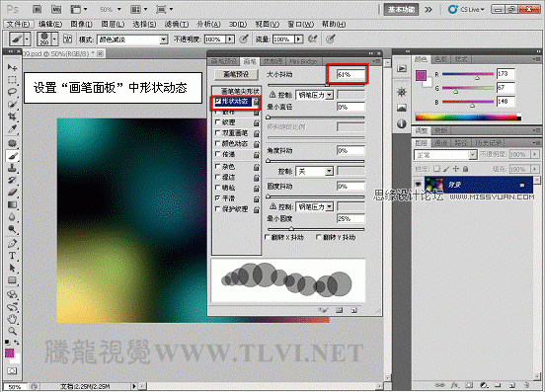Enable the 保护纹理 checkbox
Viewport: 545px width, 392px height.
(x=218, y=209)
